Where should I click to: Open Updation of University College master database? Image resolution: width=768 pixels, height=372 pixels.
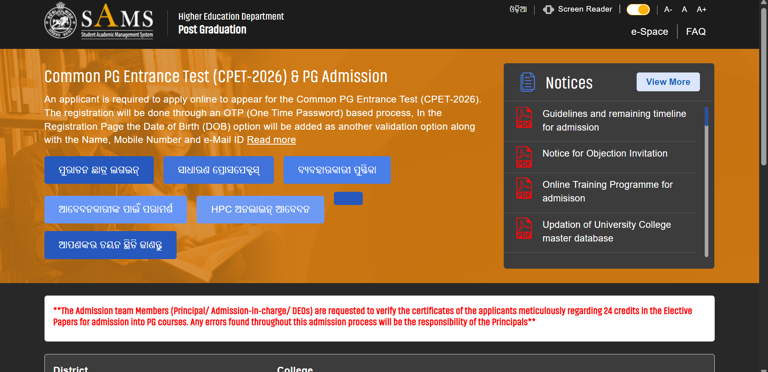[x=606, y=232]
